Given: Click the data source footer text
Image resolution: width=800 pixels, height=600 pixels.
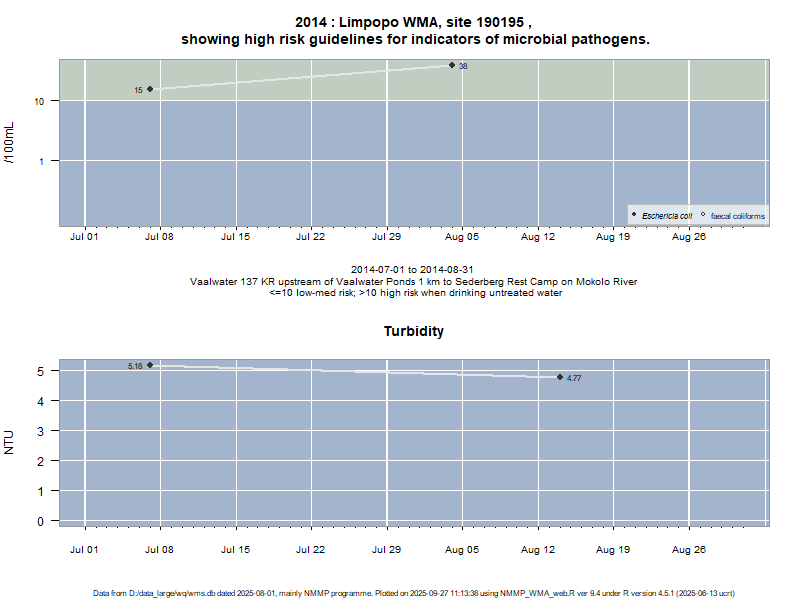Looking at the screenshot, I should coord(414,593).
